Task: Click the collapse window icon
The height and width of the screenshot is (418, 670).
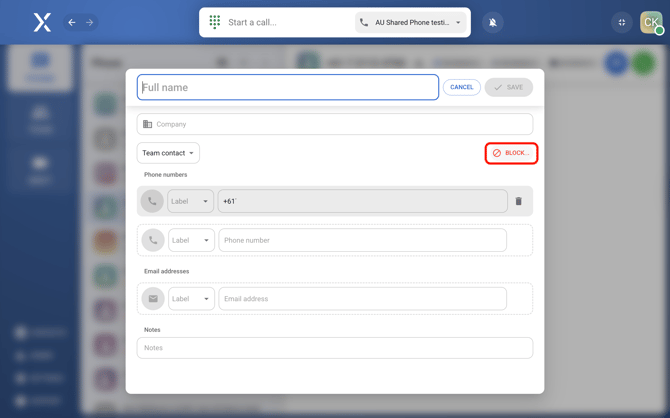Action: pyautogui.click(x=622, y=23)
